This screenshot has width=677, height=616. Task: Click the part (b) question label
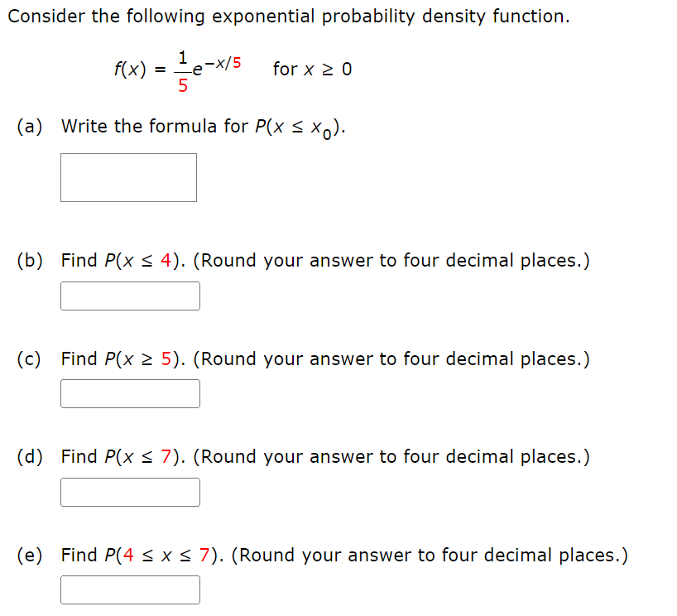coord(30,260)
